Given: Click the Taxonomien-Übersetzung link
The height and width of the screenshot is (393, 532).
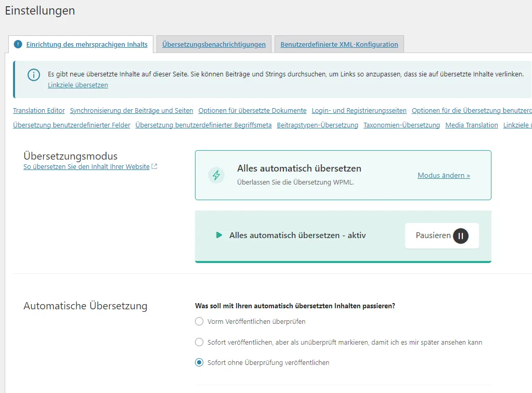Looking at the screenshot, I should [401, 125].
